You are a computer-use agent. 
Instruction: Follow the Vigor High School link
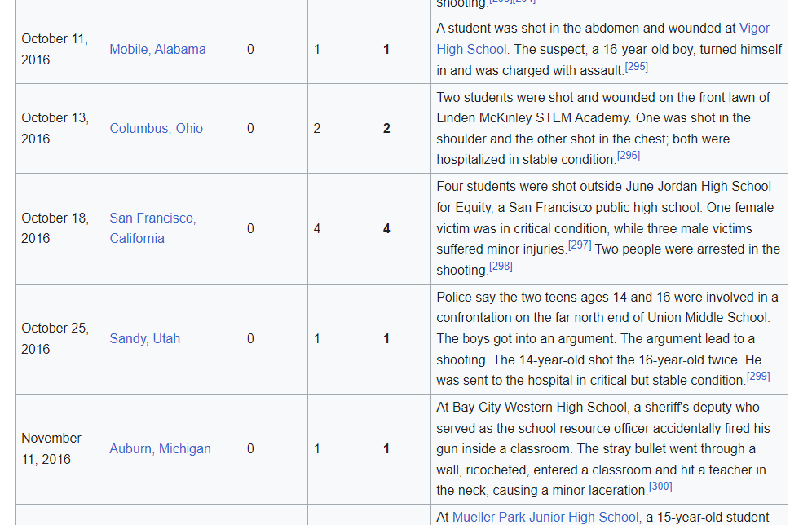point(602,39)
